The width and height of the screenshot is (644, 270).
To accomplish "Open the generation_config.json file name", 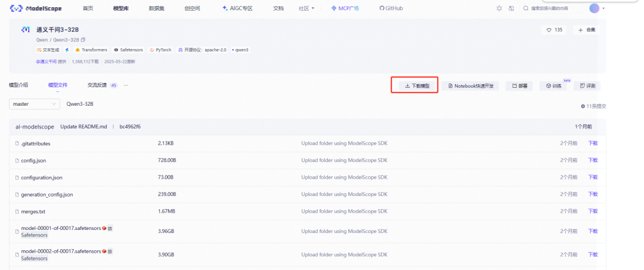I will pos(47,194).
